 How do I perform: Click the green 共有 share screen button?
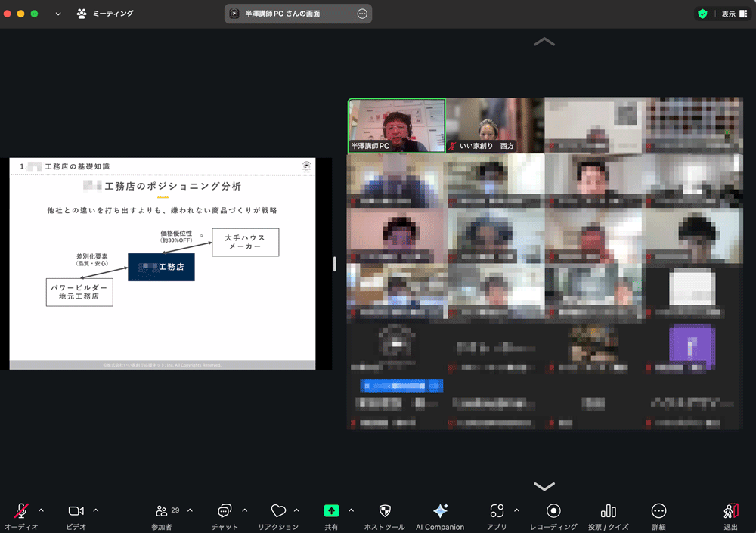pos(331,511)
